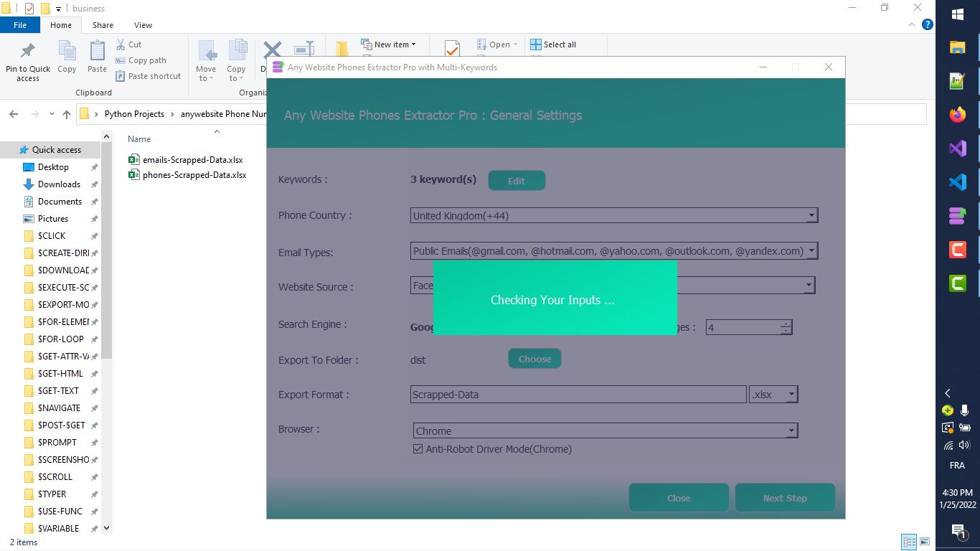
Task: Open the Wi-Fi network tray icon
Action: 948,446
